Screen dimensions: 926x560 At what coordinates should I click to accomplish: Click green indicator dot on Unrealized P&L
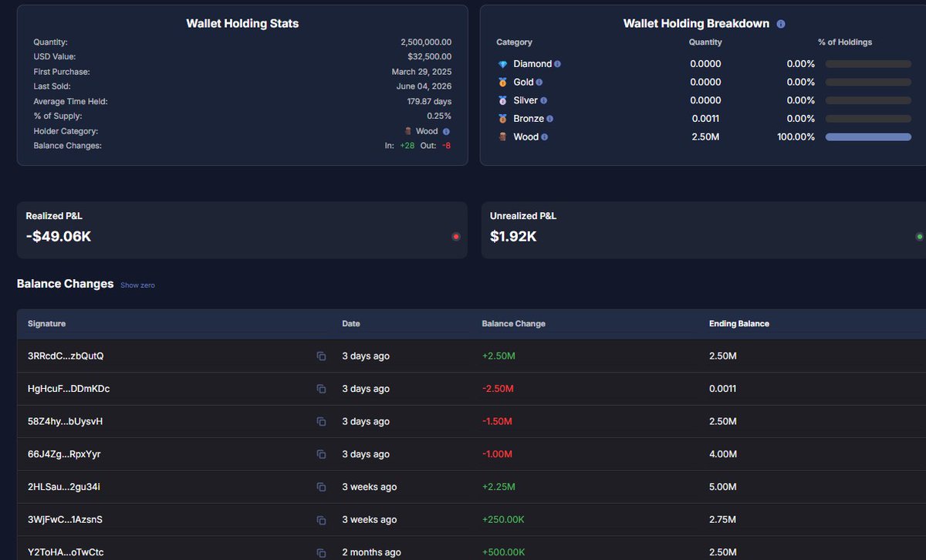tap(920, 237)
